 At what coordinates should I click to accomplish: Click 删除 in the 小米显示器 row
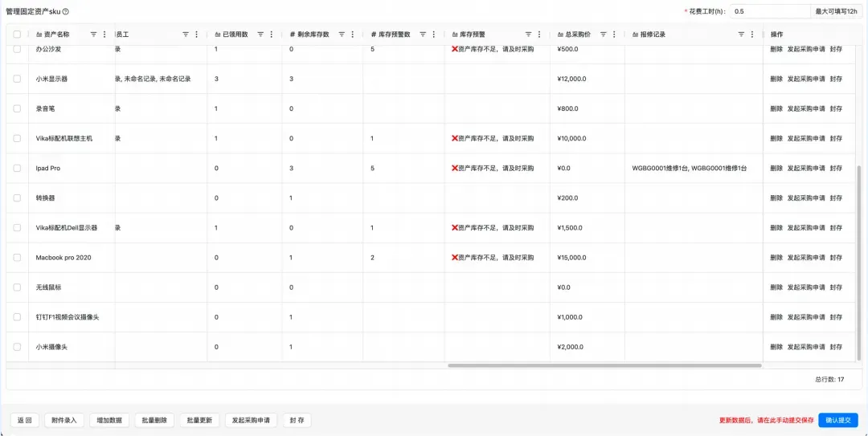pos(776,79)
